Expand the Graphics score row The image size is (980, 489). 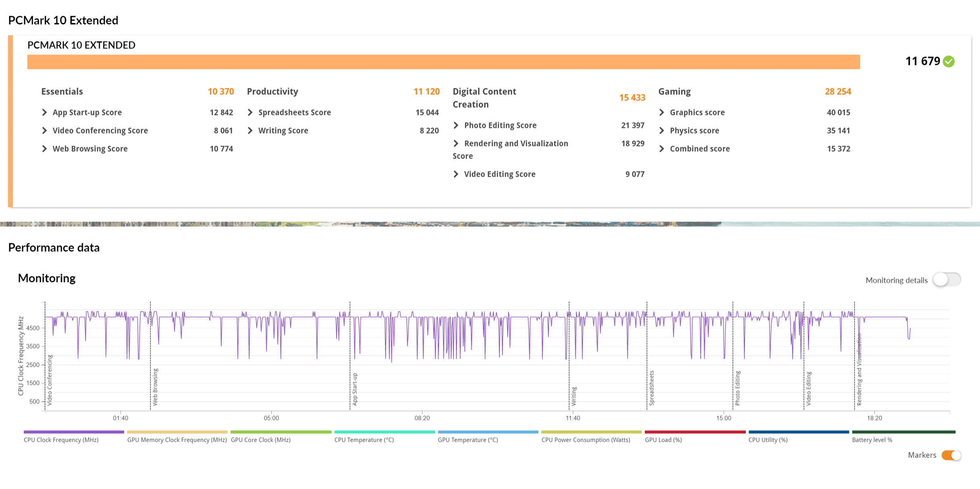662,113
